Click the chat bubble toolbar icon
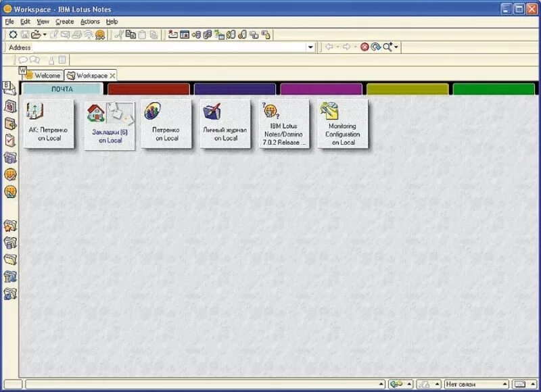Screen dimensions: 541x392 pyautogui.click(x=23, y=60)
